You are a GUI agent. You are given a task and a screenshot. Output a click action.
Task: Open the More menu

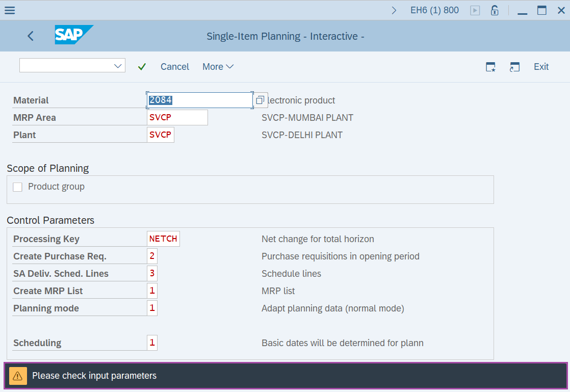(x=218, y=67)
